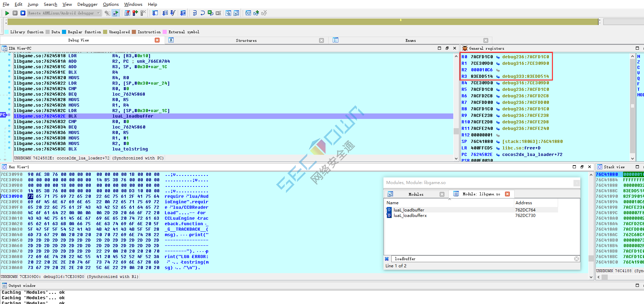Close the Module: libgame.so tab

(x=507, y=194)
